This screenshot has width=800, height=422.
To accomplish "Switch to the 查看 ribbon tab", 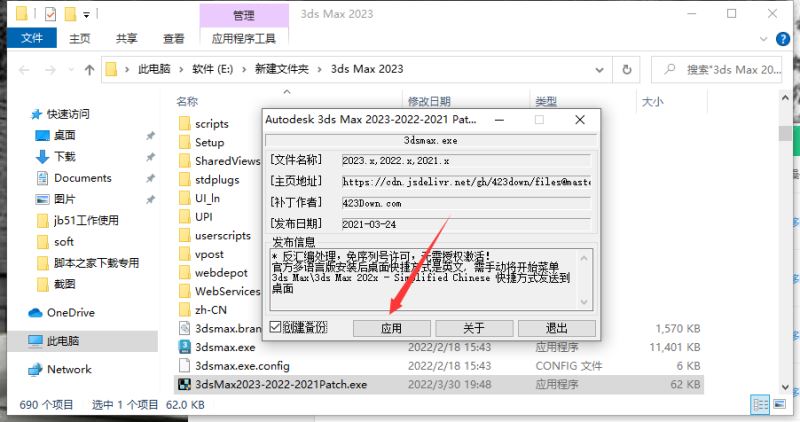I will 173,38.
